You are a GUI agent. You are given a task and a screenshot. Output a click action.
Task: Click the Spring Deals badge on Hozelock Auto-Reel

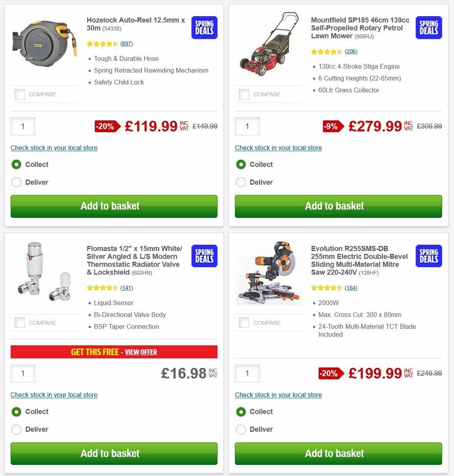204,28
